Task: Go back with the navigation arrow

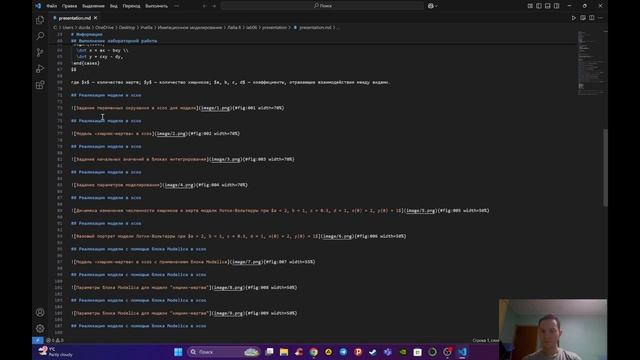Action: (204, 6)
